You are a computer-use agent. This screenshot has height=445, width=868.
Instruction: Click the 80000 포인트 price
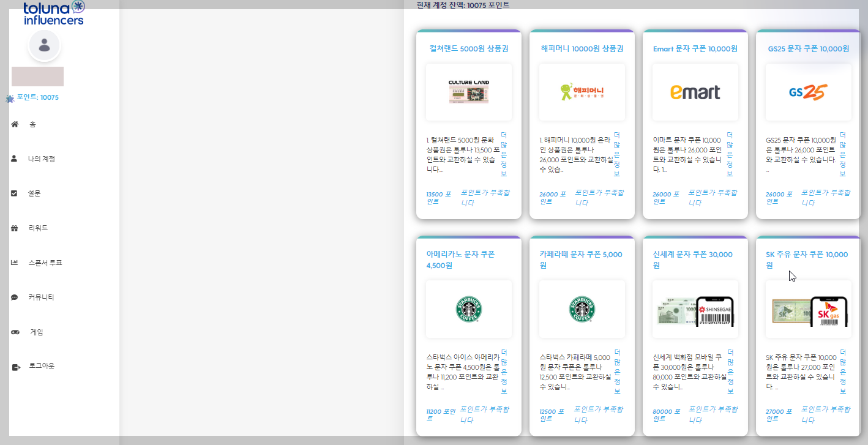pyautogui.click(x=667, y=415)
